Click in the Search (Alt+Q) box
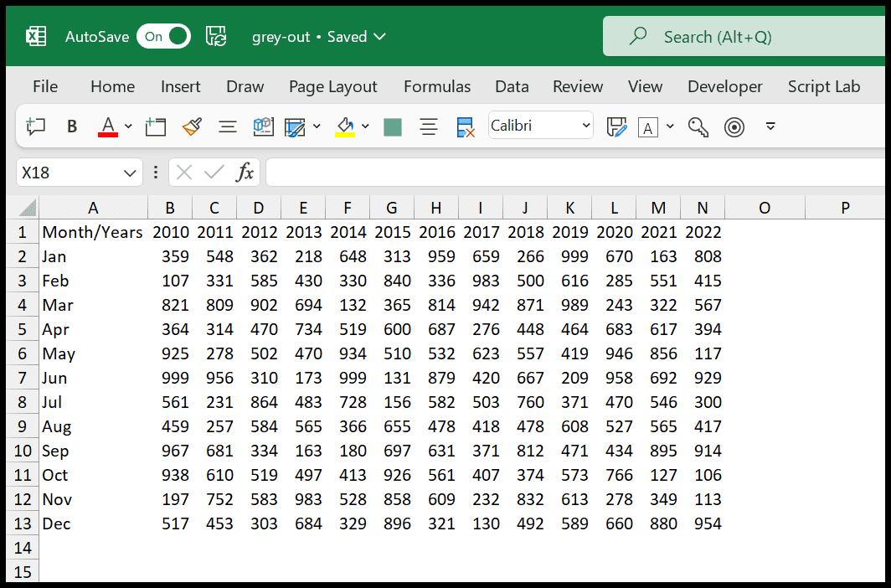 744,36
